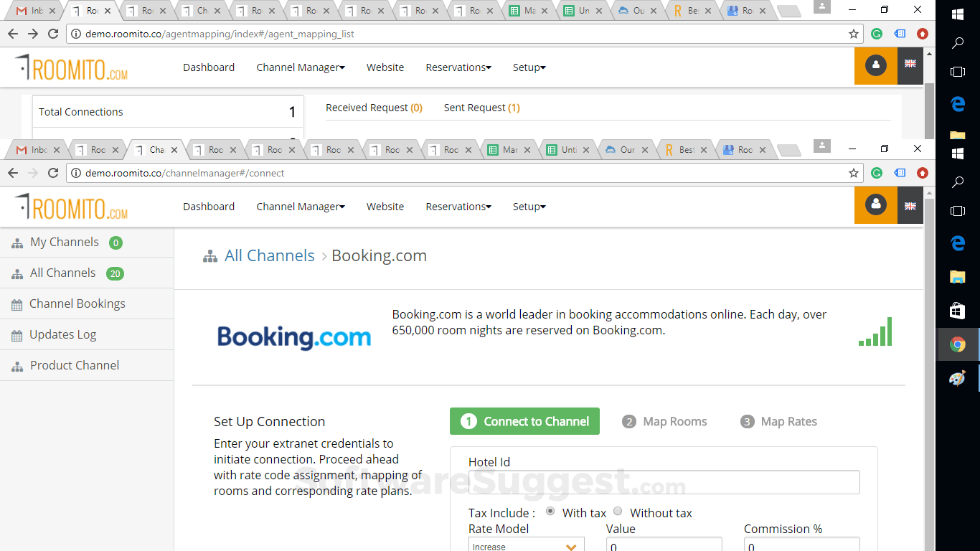Click site info icon beside channelmanager URL
The width and height of the screenshot is (980, 551).
[x=75, y=173]
